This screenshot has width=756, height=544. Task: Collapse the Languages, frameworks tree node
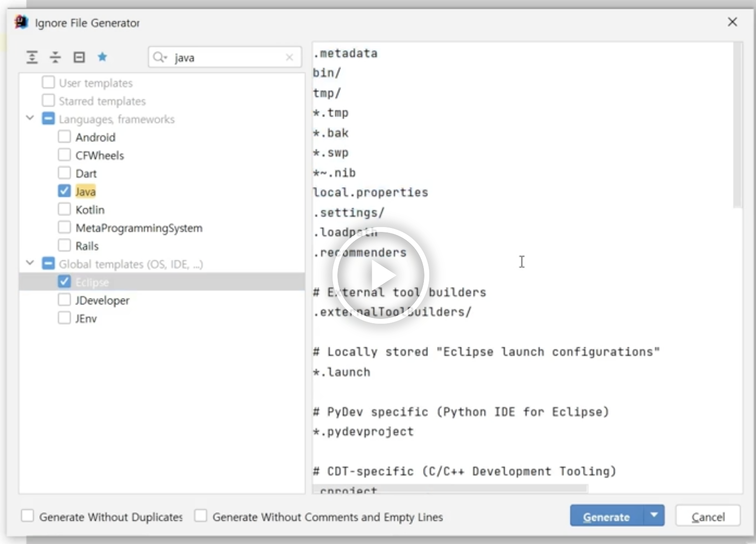[30, 118]
